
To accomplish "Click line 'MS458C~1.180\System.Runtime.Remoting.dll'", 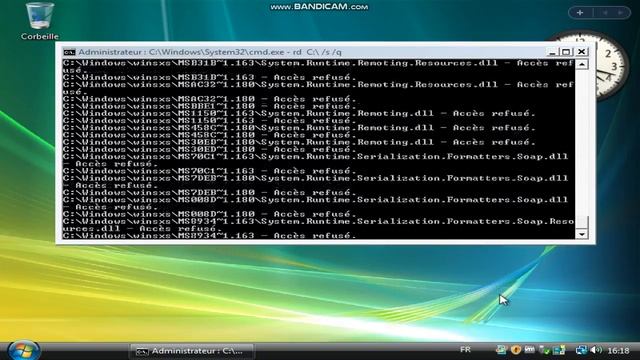I will tap(299, 128).
